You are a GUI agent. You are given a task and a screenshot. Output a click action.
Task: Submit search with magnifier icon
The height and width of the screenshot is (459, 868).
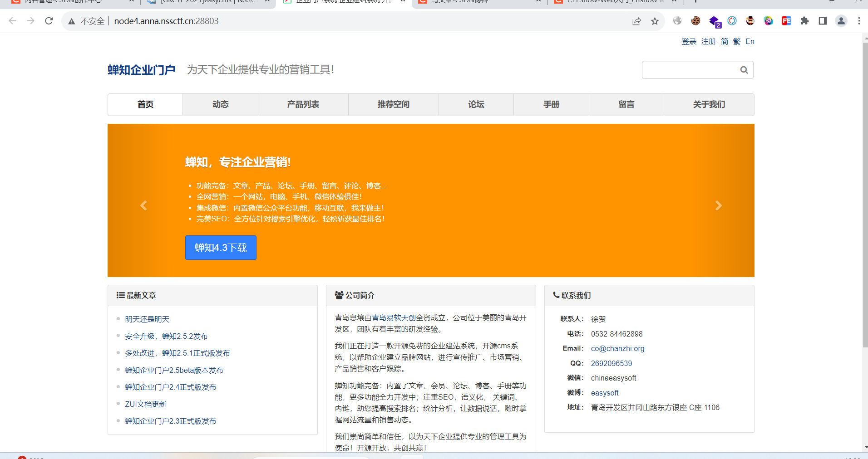pyautogui.click(x=744, y=70)
